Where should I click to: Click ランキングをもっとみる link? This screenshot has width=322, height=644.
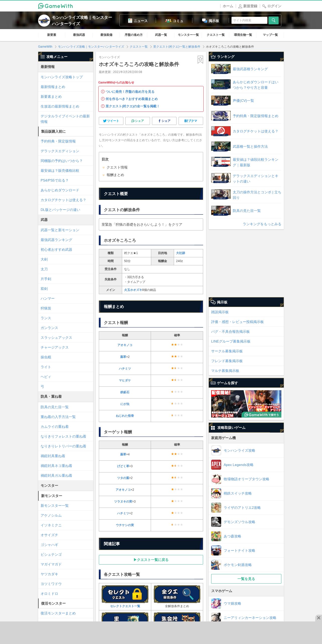coord(262,224)
